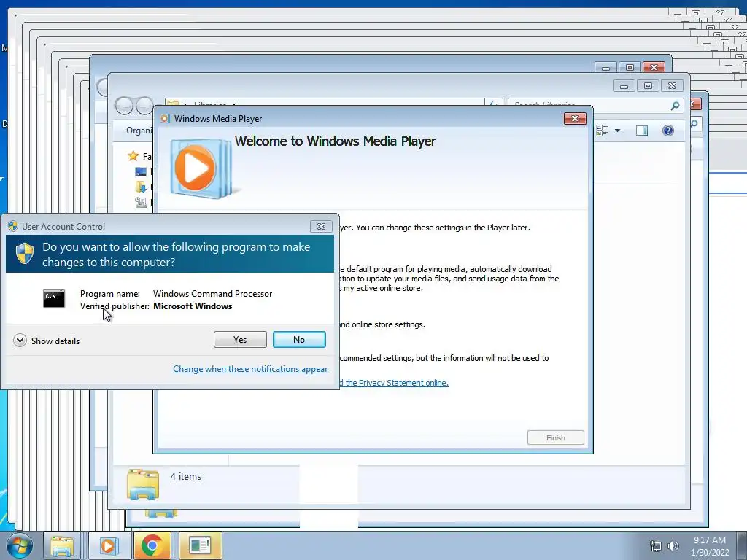The width and height of the screenshot is (747, 560).
Task: Close the rear Explorer window with red X
Action: coord(654,68)
